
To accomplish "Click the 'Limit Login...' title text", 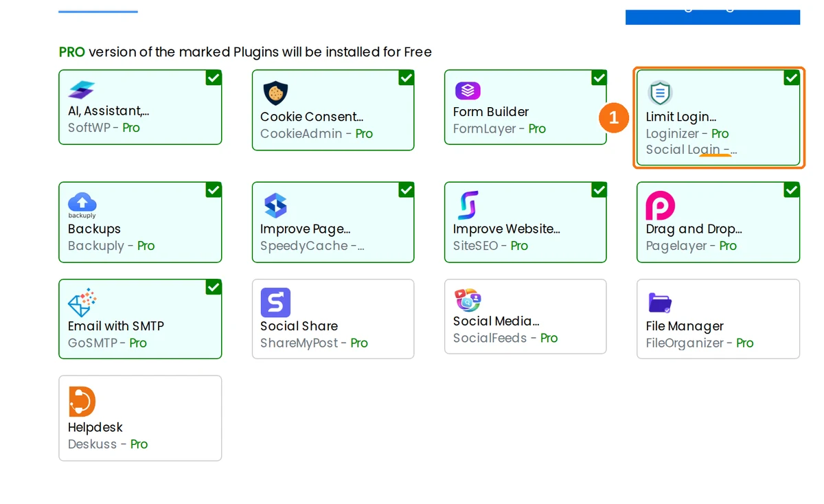I will coord(681,117).
